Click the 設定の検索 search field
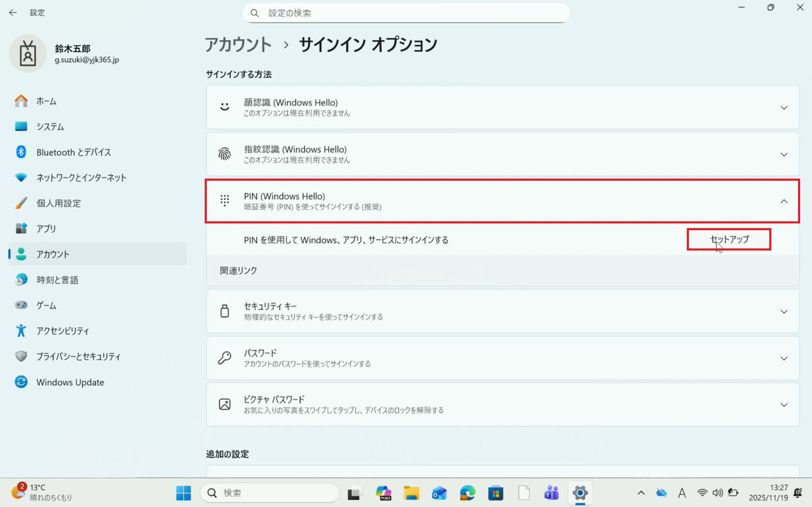The width and height of the screenshot is (812, 507). point(406,13)
